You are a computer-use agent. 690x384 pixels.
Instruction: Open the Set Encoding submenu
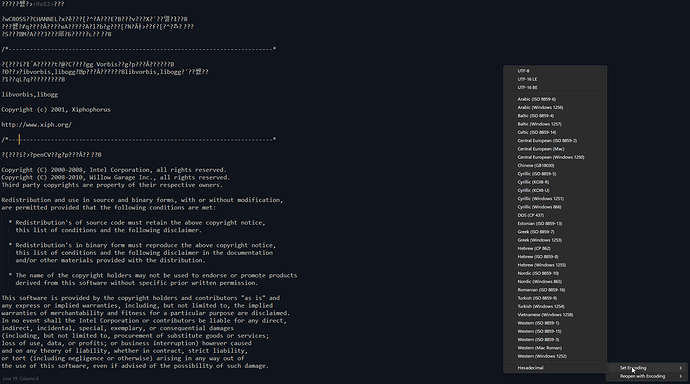[x=647, y=368]
